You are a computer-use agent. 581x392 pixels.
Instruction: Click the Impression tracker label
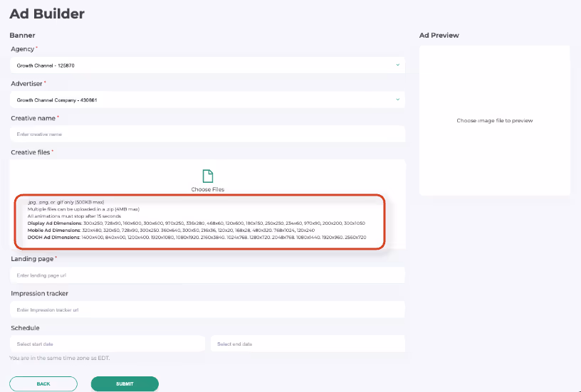pyautogui.click(x=39, y=294)
